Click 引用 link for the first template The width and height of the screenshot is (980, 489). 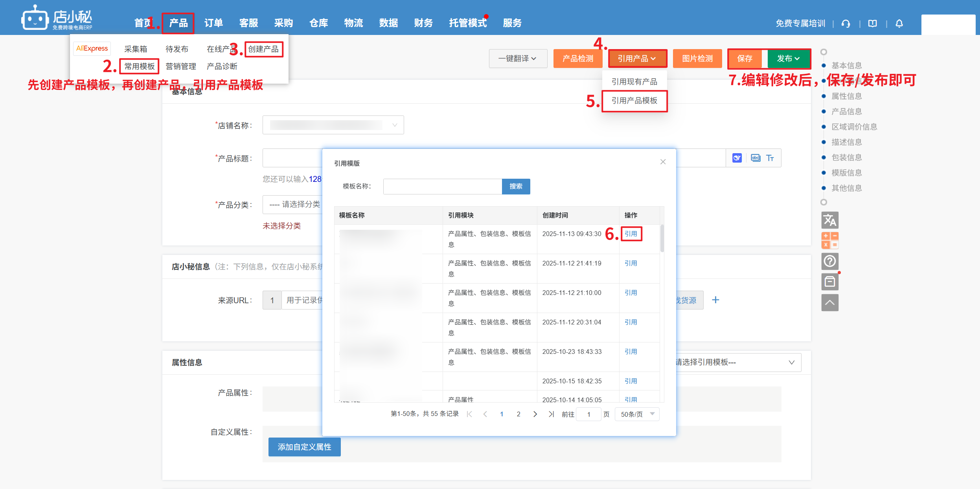631,234
